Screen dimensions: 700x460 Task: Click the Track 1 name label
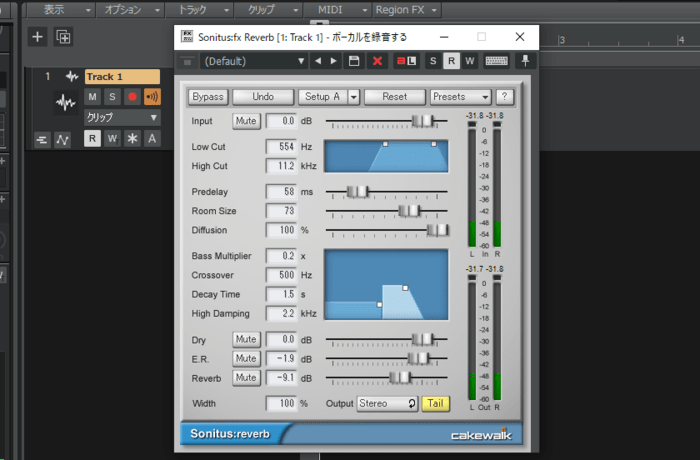(x=122, y=77)
